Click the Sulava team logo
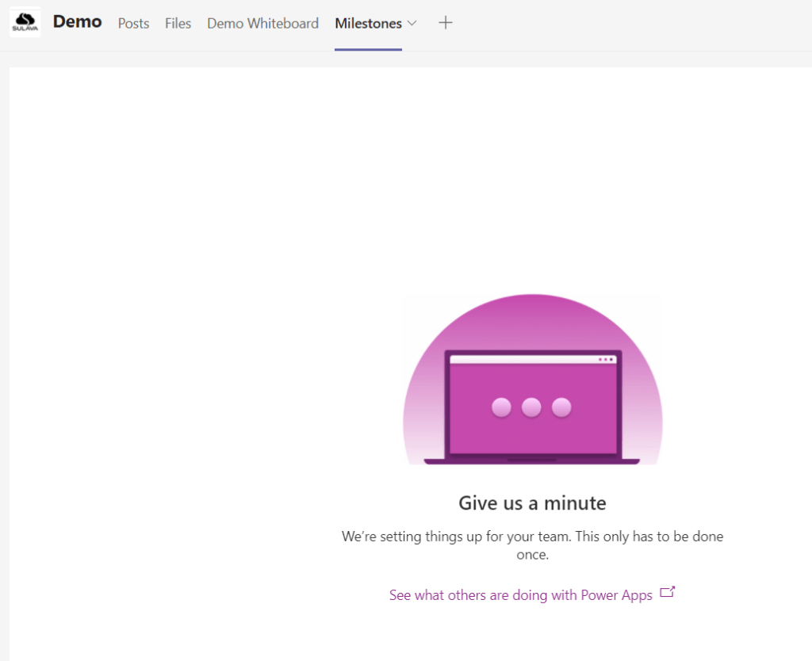812x661 pixels. click(x=25, y=22)
